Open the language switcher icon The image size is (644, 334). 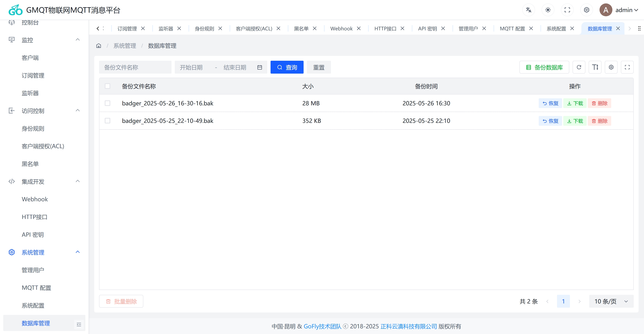[528, 10]
